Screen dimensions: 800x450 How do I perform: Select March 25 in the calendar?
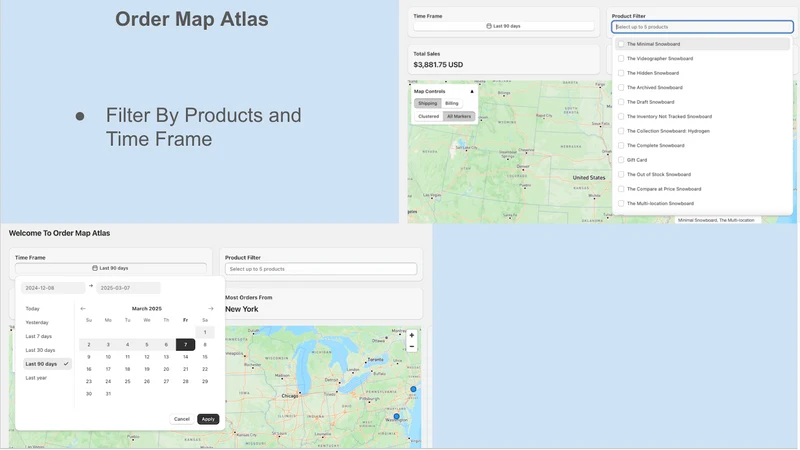pos(128,381)
